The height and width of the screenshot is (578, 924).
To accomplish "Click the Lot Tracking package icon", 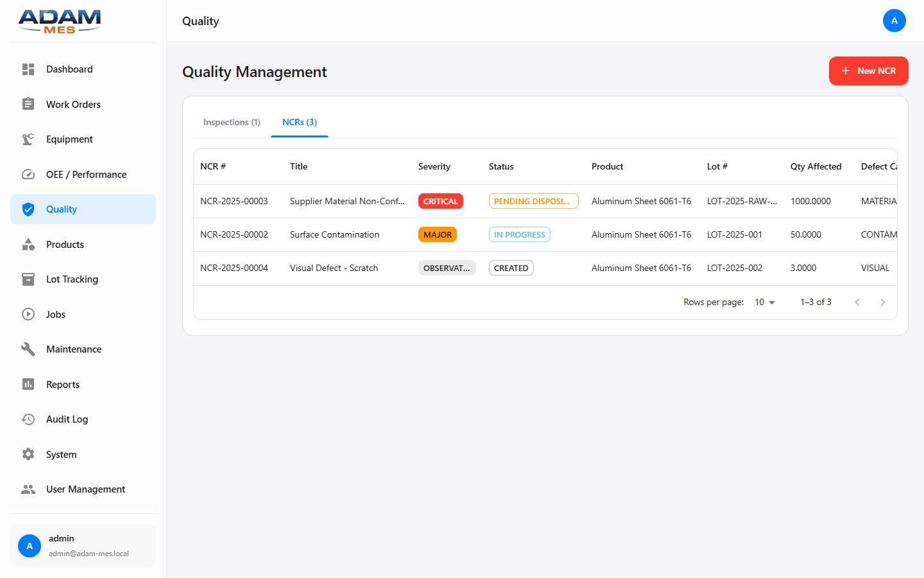I will click(x=28, y=279).
